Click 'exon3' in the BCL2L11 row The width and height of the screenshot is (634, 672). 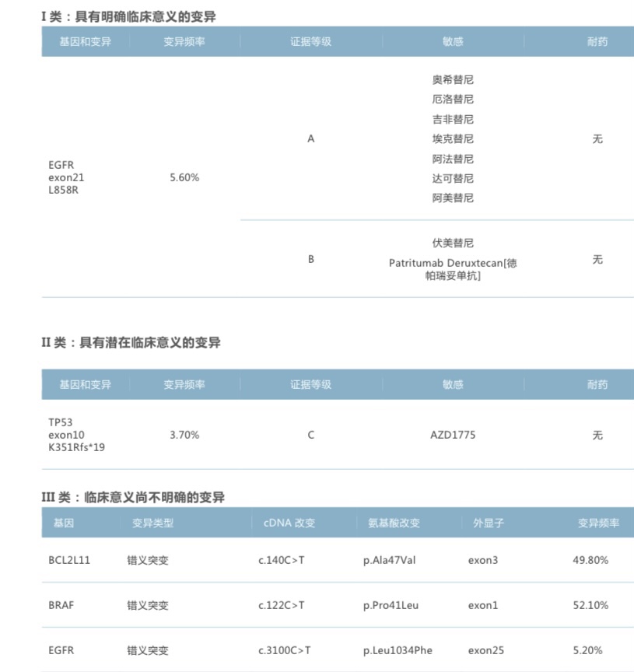[x=482, y=560]
